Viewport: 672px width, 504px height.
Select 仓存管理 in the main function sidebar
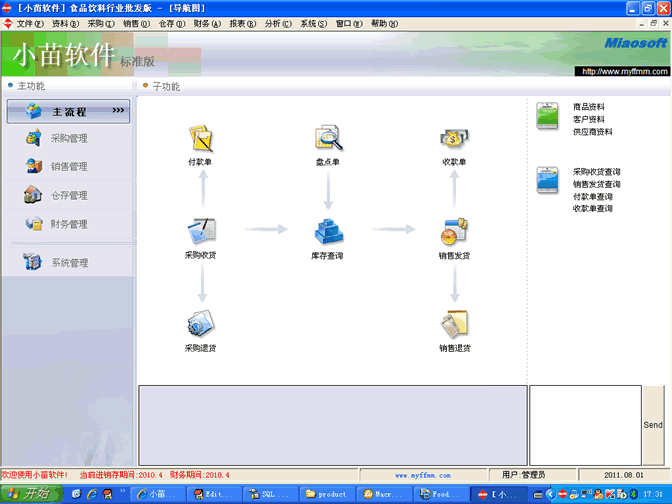[69, 195]
